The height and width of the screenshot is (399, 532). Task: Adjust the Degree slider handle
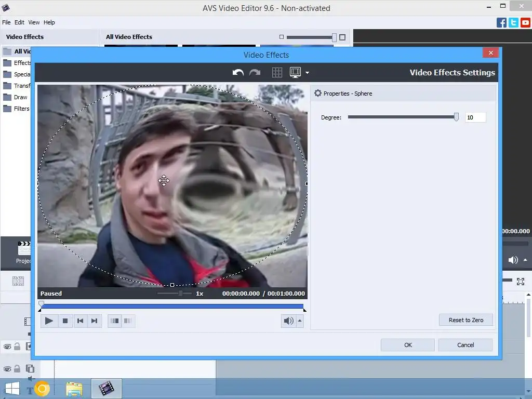[456, 117]
